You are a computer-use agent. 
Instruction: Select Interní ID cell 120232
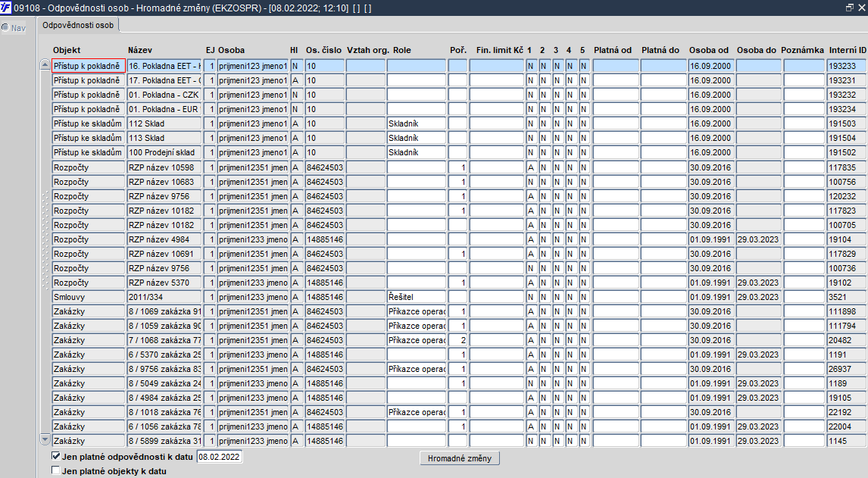click(847, 196)
